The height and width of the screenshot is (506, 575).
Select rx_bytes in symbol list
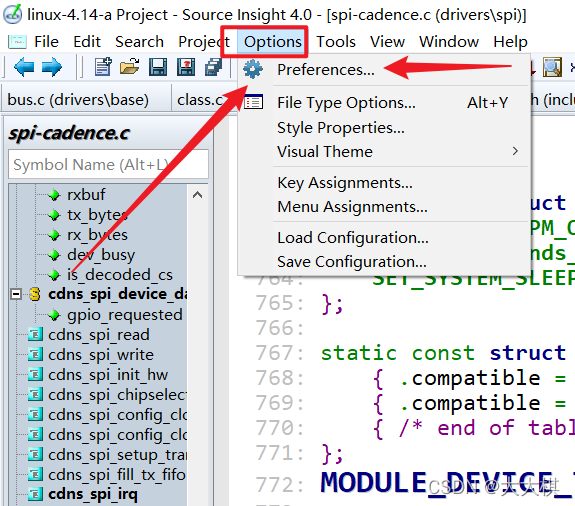(97, 235)
